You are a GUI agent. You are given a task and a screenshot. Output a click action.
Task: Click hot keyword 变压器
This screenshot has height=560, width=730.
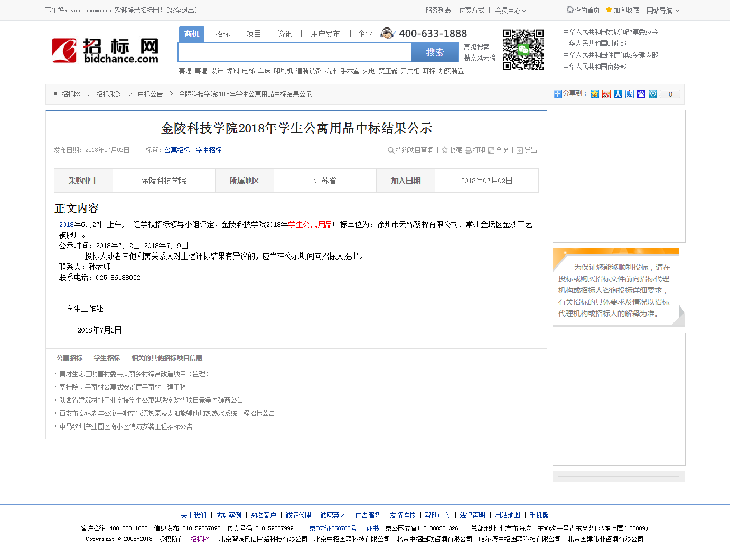click(x=388, y=71)
